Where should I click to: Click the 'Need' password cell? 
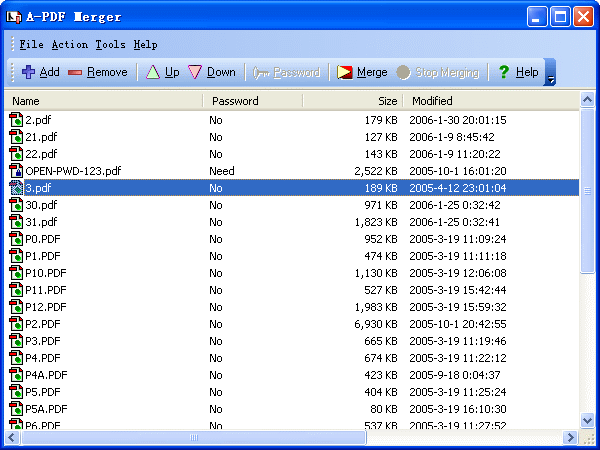click(222, 171)
